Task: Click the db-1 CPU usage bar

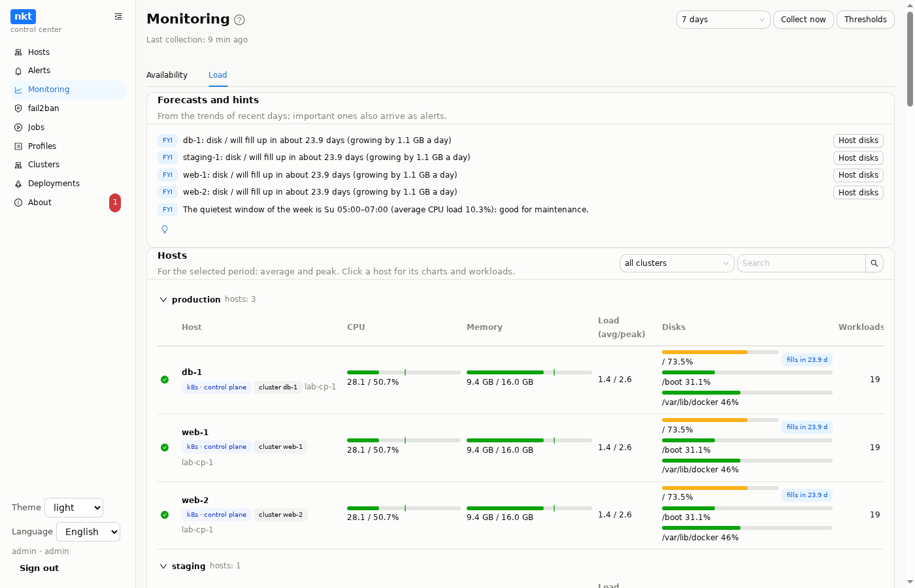Action: 404,372
